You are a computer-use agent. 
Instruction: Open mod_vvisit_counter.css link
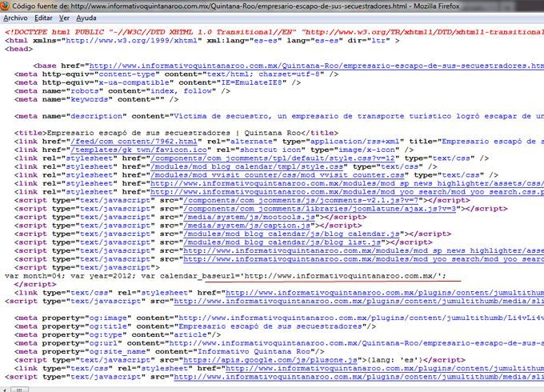click(278, 175)
